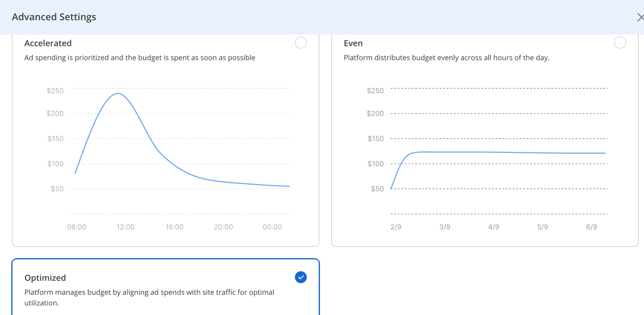Click the Advanced Settings title
Image resolution: width=644 pixels, height=315 pixels.
click(54, 17)
